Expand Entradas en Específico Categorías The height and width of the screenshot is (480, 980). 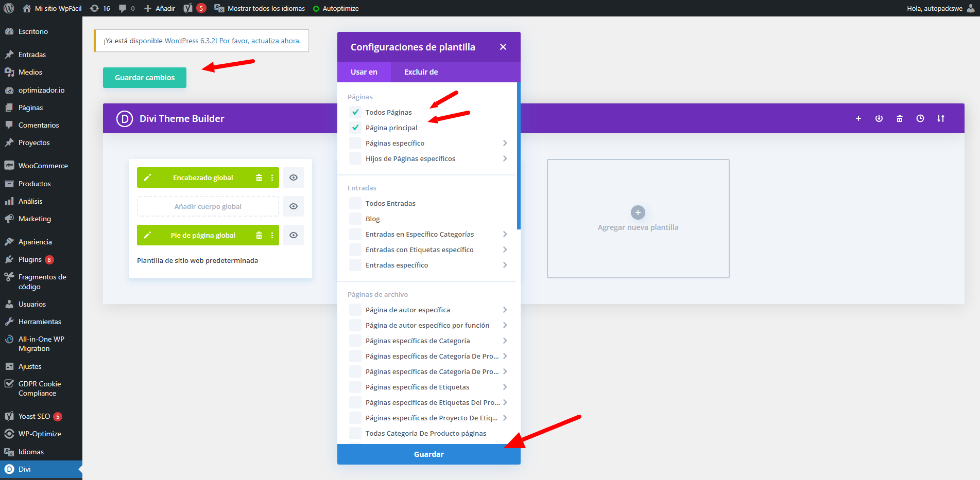[x=505, y=234]
